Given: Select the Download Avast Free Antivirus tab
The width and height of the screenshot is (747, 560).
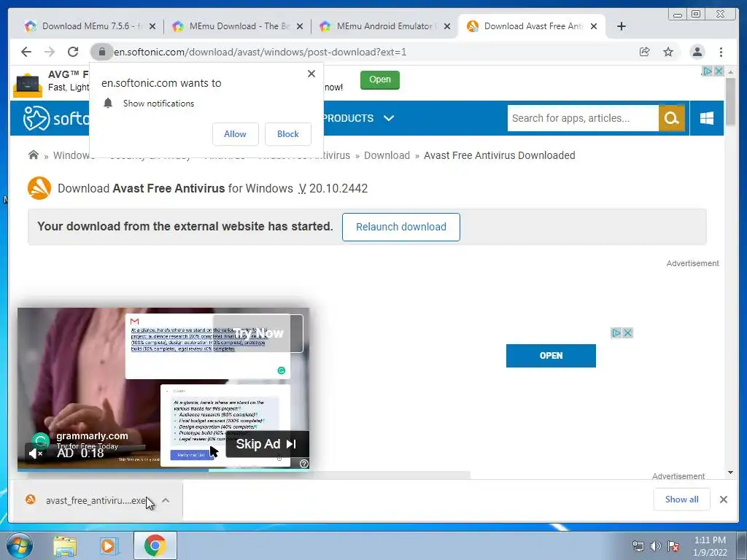Looking at the screenshot, I should (x=533, y=26).
